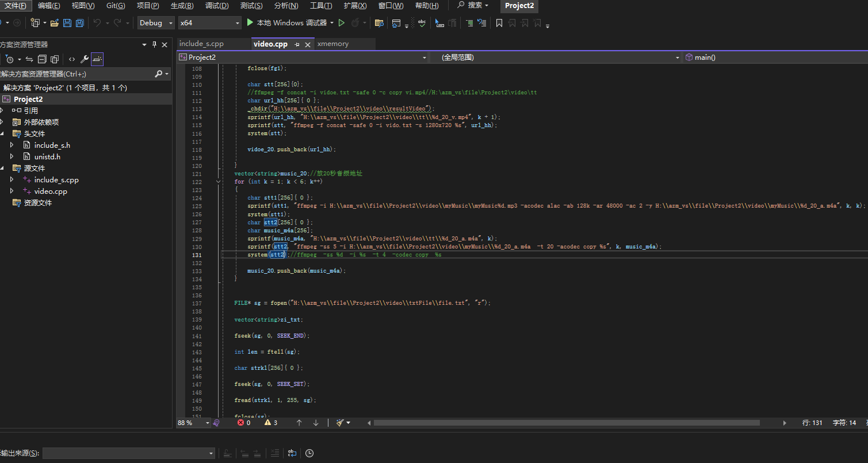
Task: Close the video.cpp tab
Action: 308,44
